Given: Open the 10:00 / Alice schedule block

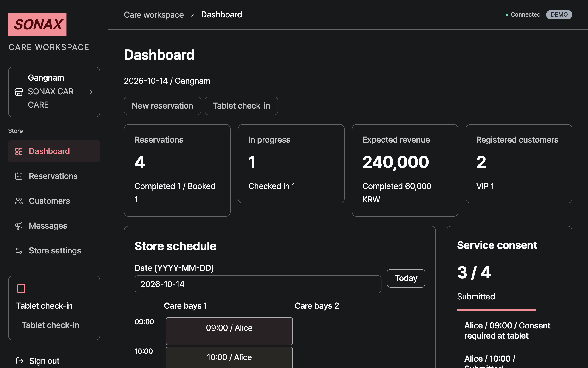Looking at the screenshot, I should [229, 357].
